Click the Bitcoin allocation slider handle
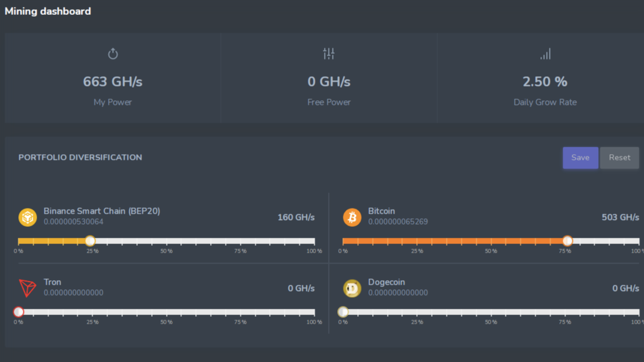 click(567, 241)
